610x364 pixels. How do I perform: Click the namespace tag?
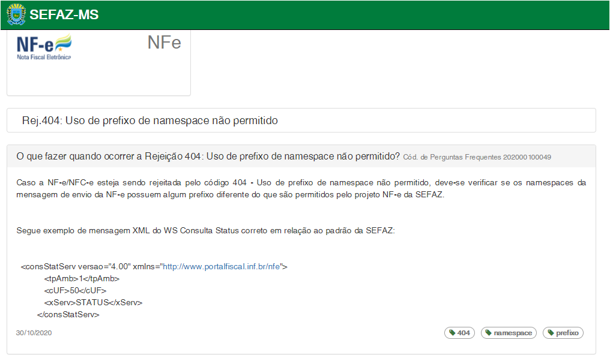pyautogui.click(x=509, y=333)
